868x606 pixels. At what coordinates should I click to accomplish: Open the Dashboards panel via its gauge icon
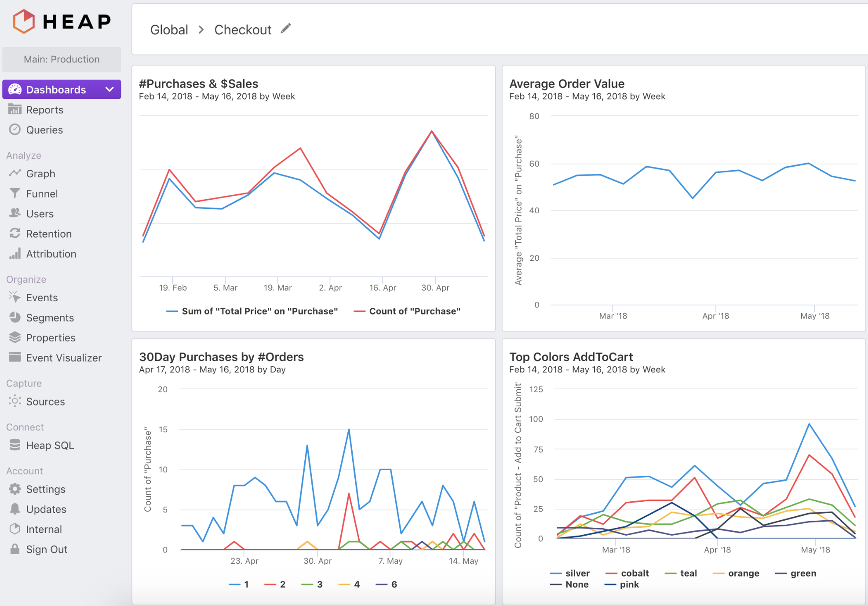(x=15, y=89)
